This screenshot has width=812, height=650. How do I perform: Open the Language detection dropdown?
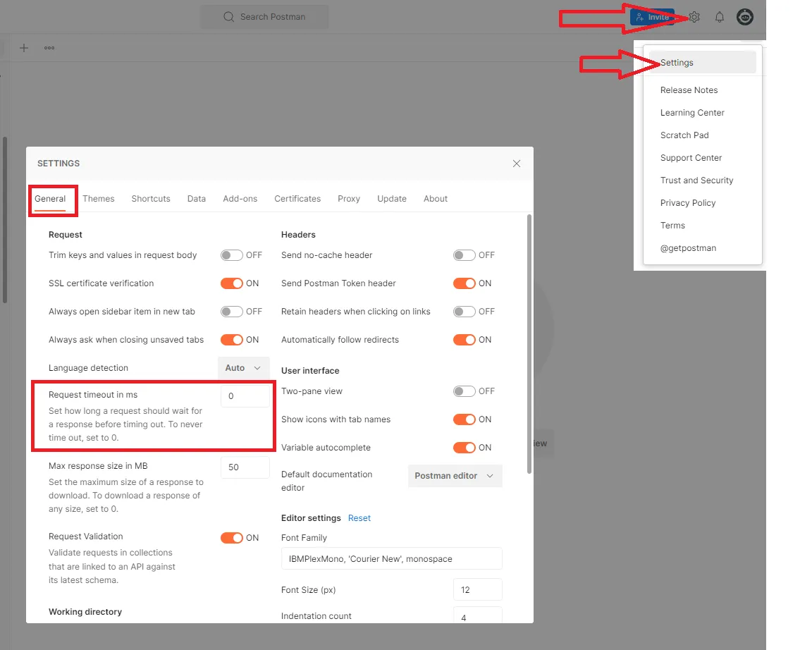pos(243,367)
